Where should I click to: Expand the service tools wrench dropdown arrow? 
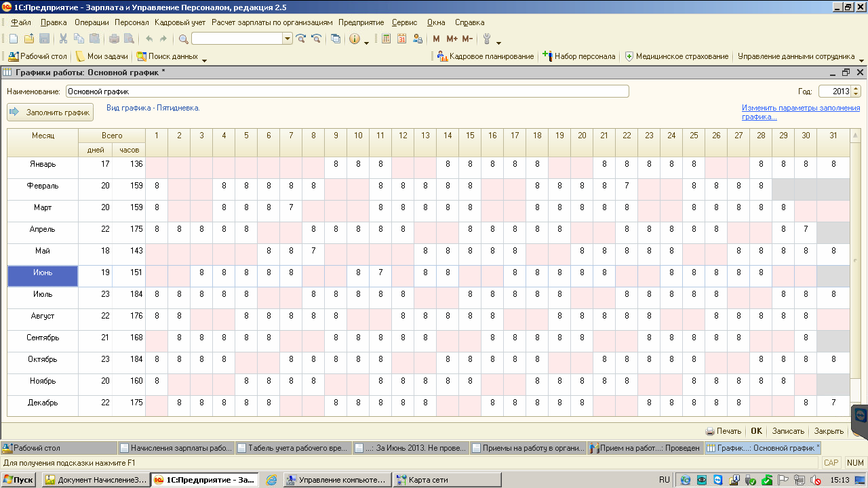tap(498, 42)
